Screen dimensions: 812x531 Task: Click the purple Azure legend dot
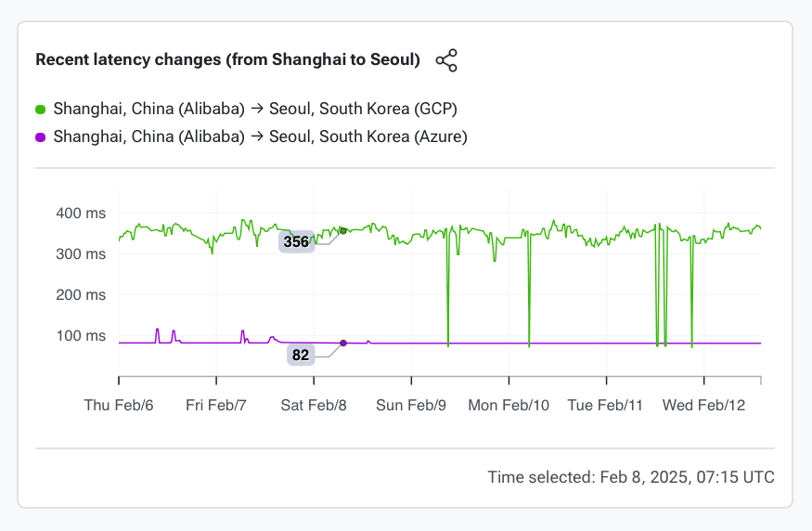41,137
